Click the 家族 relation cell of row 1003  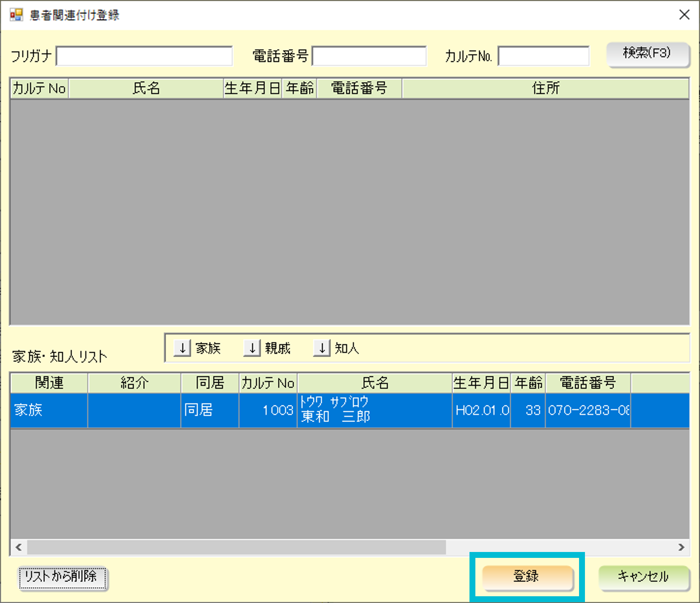[x=49, y=410]
